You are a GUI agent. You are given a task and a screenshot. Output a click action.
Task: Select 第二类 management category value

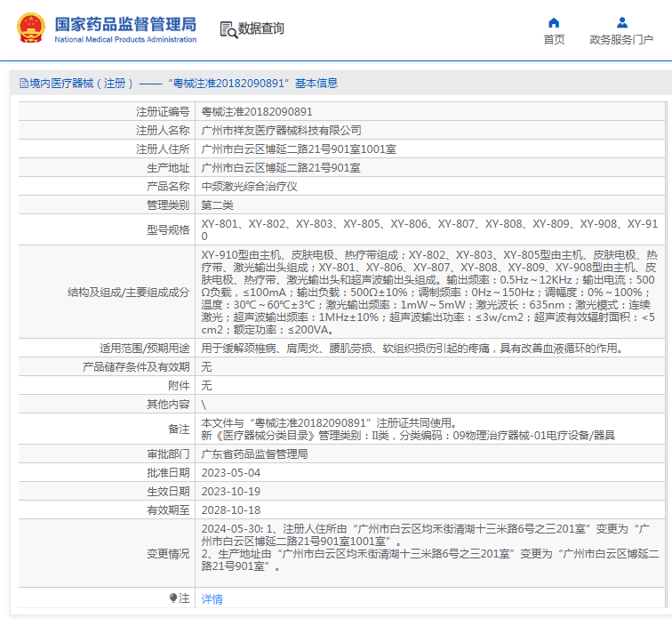[217, 205]
